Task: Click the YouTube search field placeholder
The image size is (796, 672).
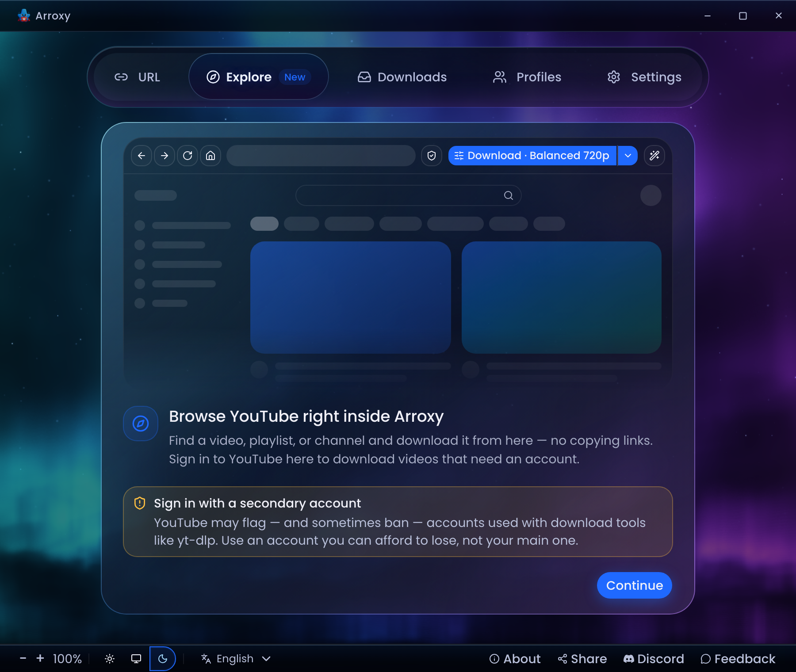Action: click(409, 195)
